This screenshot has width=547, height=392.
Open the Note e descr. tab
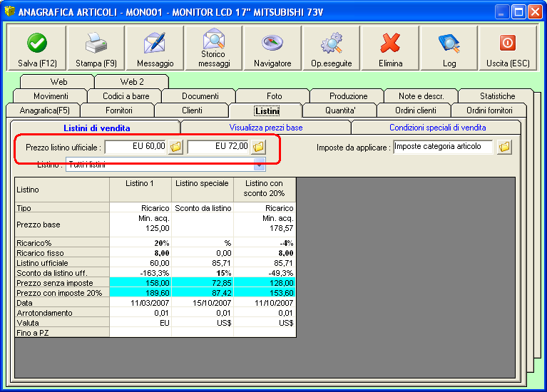[421, 96]
